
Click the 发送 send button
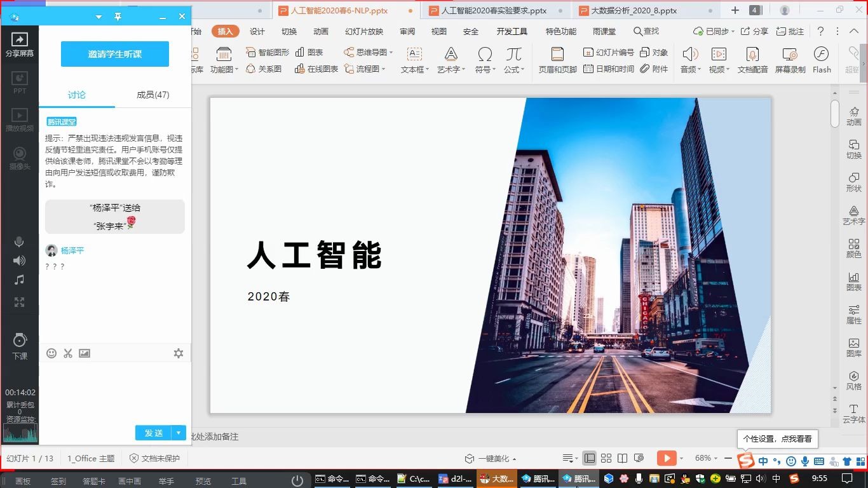[x=154, y=433]
